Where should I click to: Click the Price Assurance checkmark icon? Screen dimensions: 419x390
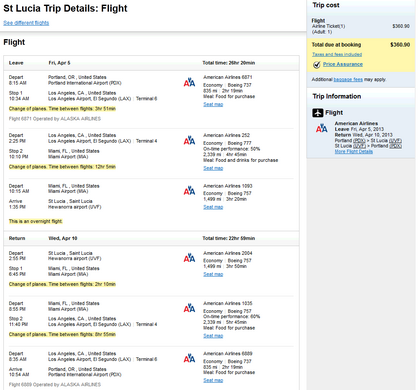click(x=317, y=65)
